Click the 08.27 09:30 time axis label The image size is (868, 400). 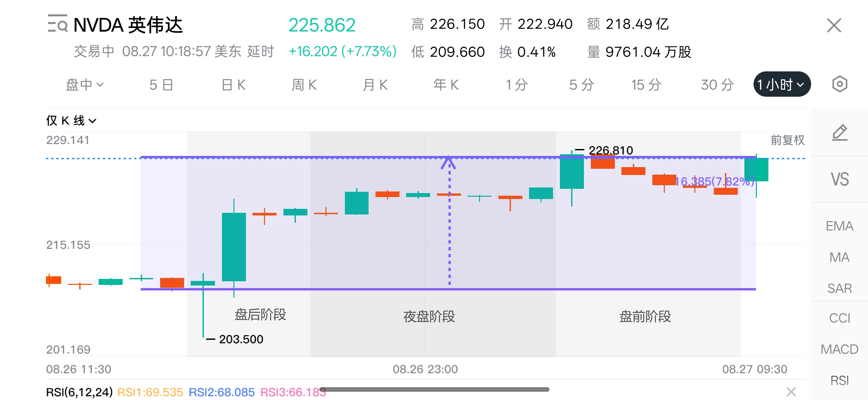pyautogui.click(x=755, y=369)
